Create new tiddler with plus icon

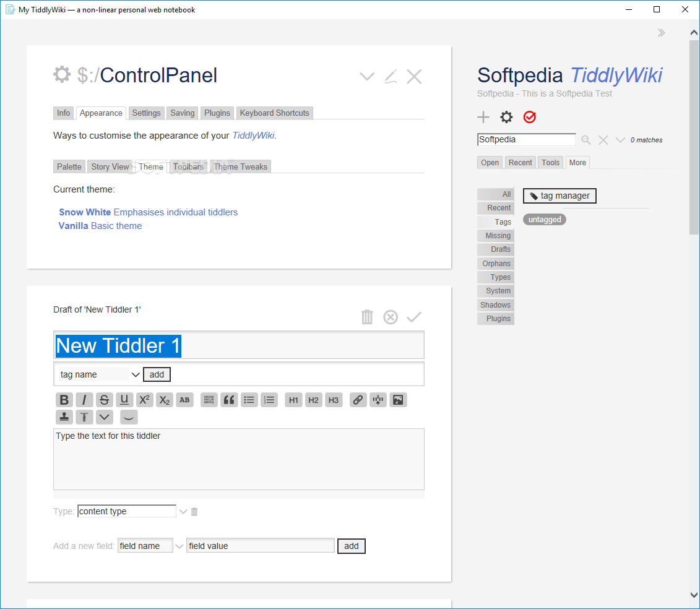[483, 117]
